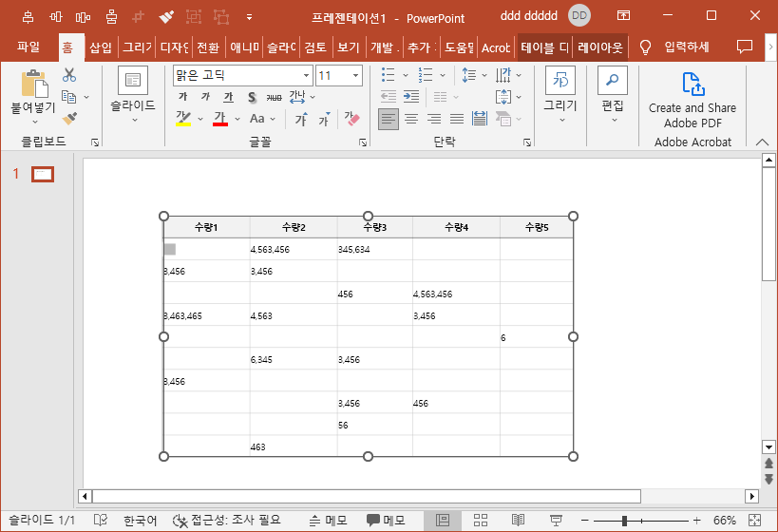Switch to the 레이아웃 table tab
The width and height of the screenshot is (778, 532).
(599, 47)
